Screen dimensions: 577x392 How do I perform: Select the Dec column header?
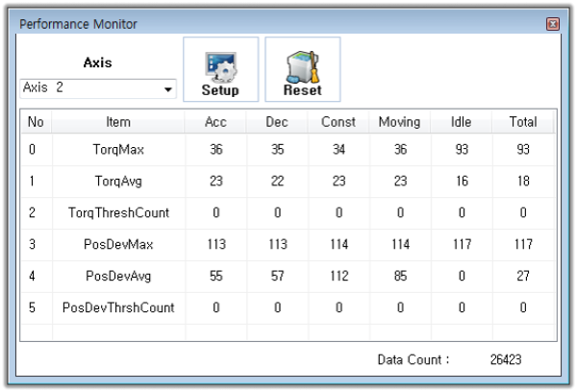coord(277,122)
